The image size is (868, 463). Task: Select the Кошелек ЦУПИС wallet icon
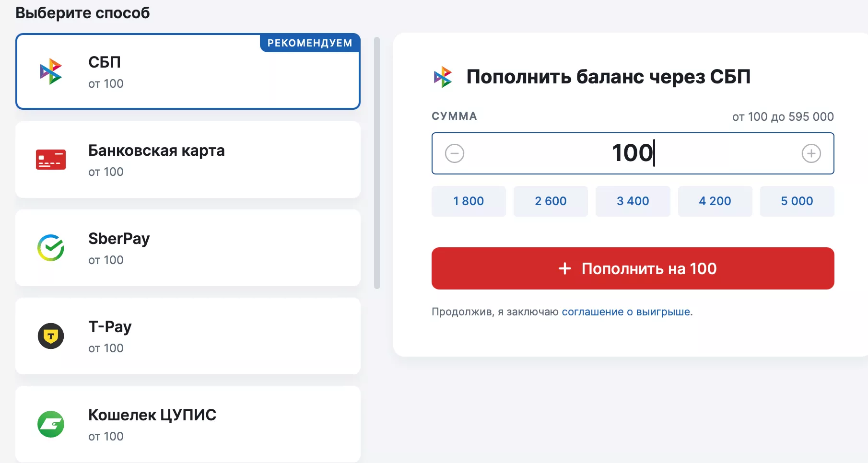50,424
